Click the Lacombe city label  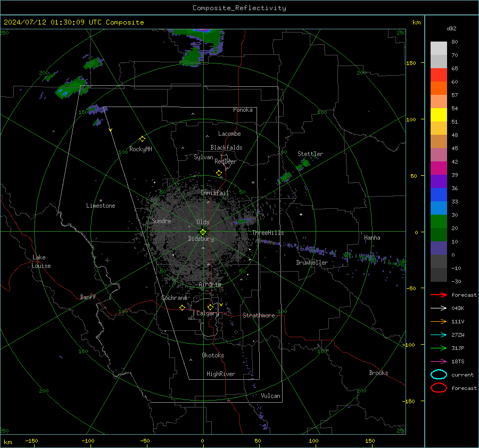pyautogui.click(x=229, y=134)
